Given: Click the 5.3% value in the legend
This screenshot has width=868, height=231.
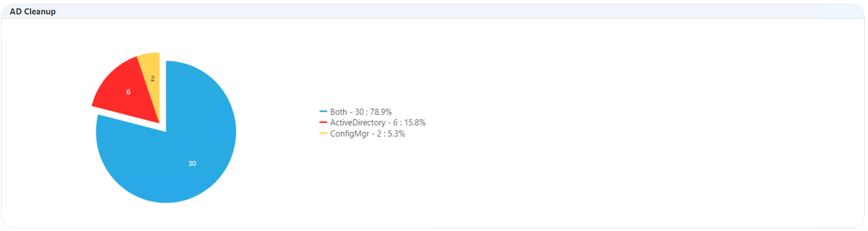Looking at the screenshot, I should [395, 134].
